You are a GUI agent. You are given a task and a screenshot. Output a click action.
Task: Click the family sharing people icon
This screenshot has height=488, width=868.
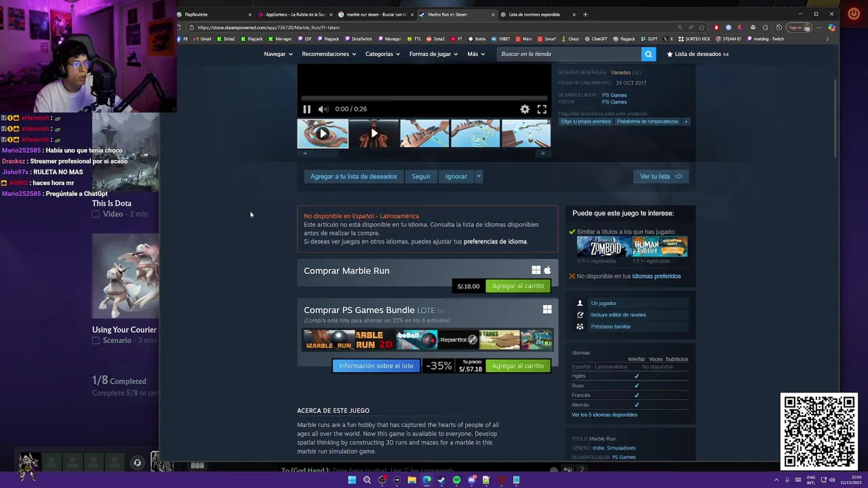580,327
